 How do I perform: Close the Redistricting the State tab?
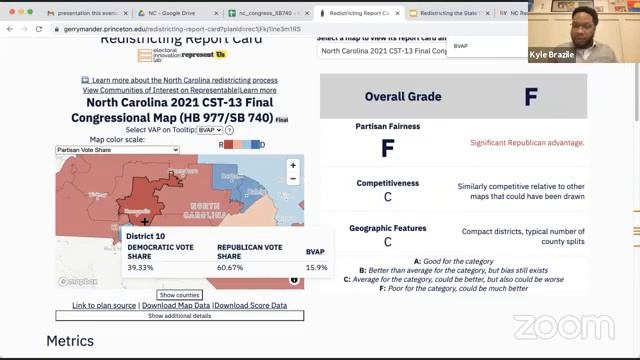[487, 13]
